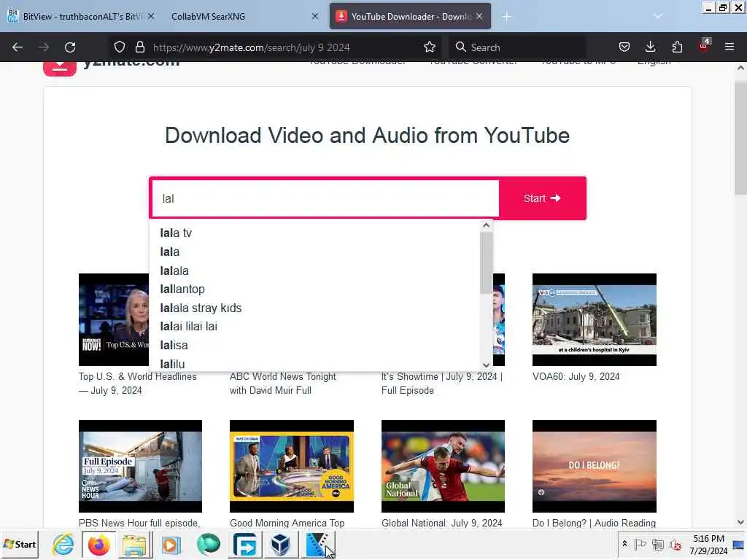Choose the 'lalisa' suggestion
The image size is (747, 560).
point(314,345)
